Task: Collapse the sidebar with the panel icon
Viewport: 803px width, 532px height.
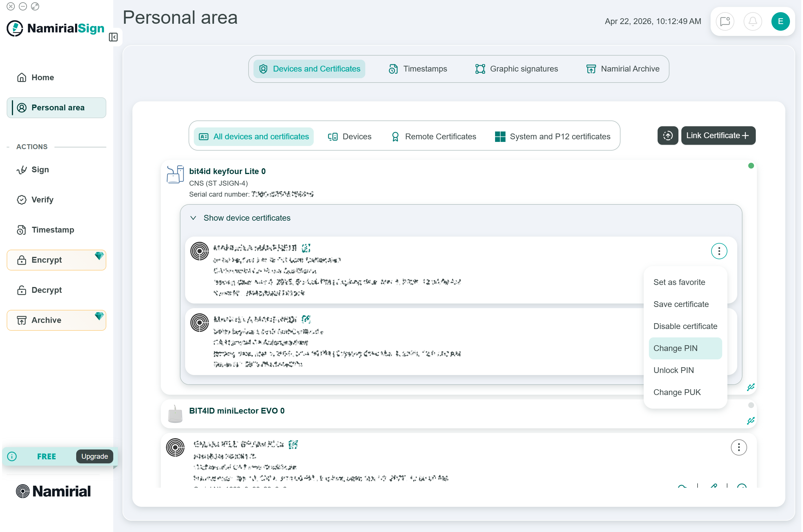Action: [113, 37]
